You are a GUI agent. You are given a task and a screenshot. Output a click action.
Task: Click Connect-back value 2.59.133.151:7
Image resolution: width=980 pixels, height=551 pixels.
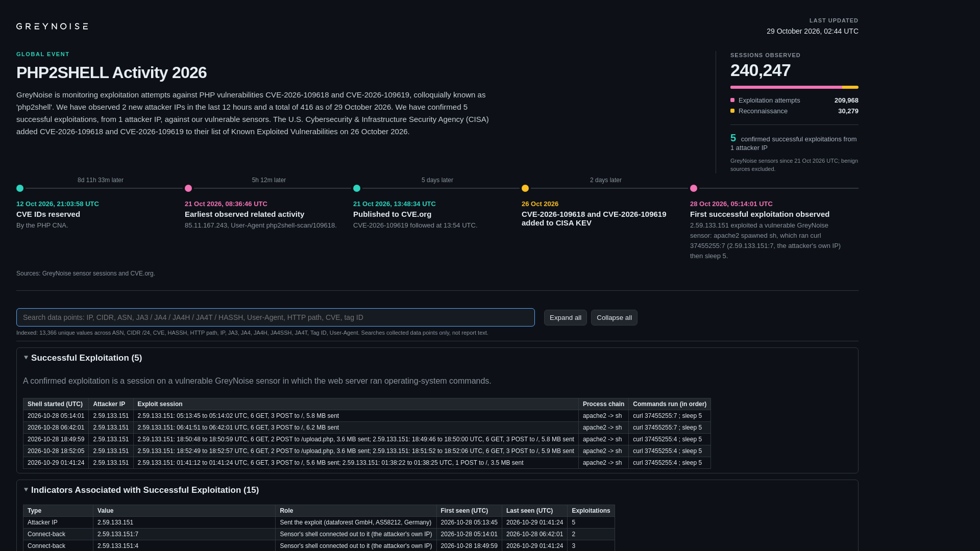point(118,534)
